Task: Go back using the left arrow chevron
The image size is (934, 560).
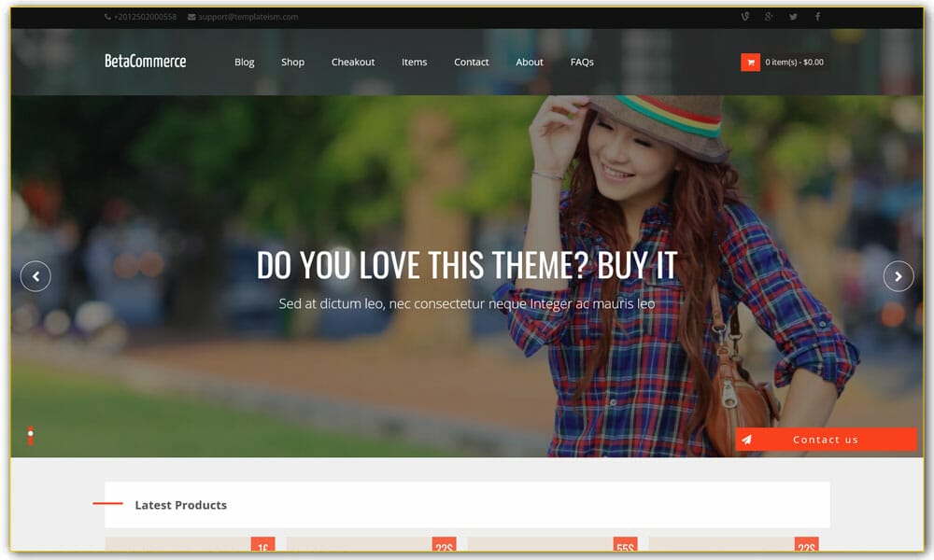Action: pyautogui.click(x=35, y=275)
